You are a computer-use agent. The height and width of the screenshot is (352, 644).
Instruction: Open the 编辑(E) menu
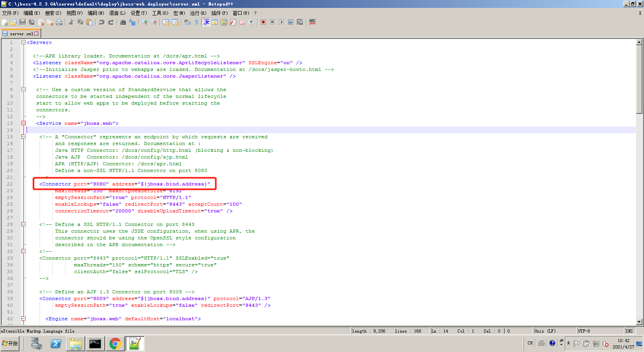pyautogui.click(x=32, y=13)
